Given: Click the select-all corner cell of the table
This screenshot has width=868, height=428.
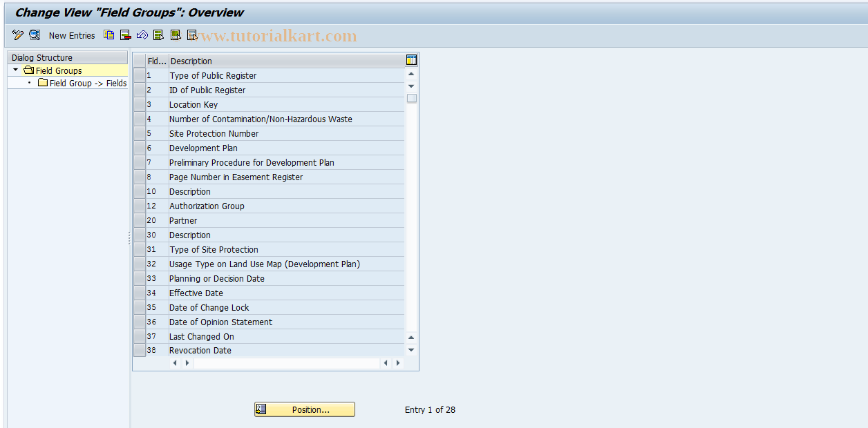Looking at the screenshot, I should pyautogui.click(x=140, y=61).
